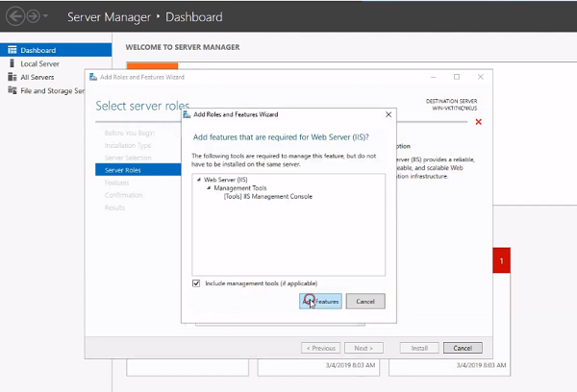The width and height of the screenshot is (577, 392).
Task: Collapse the Management Tools tree node
Action: pyautogui.click(x=209, y=188)
